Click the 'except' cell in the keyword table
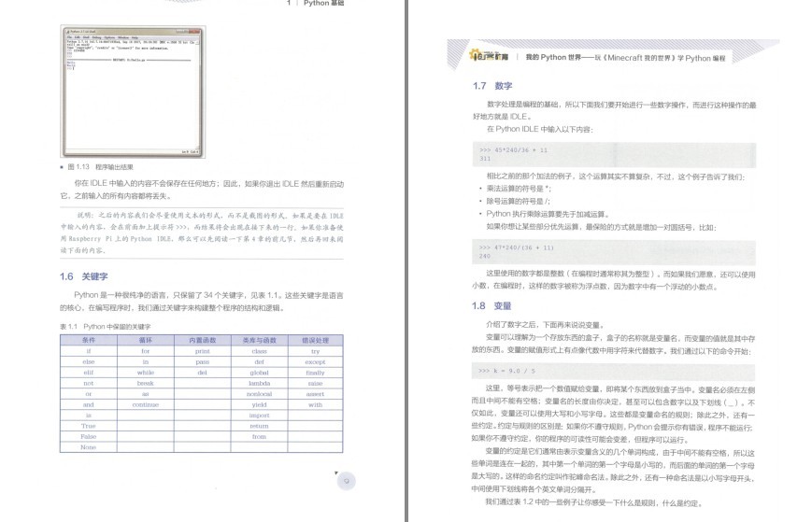This screenshot has height=522, width=812. pos(316,361)
